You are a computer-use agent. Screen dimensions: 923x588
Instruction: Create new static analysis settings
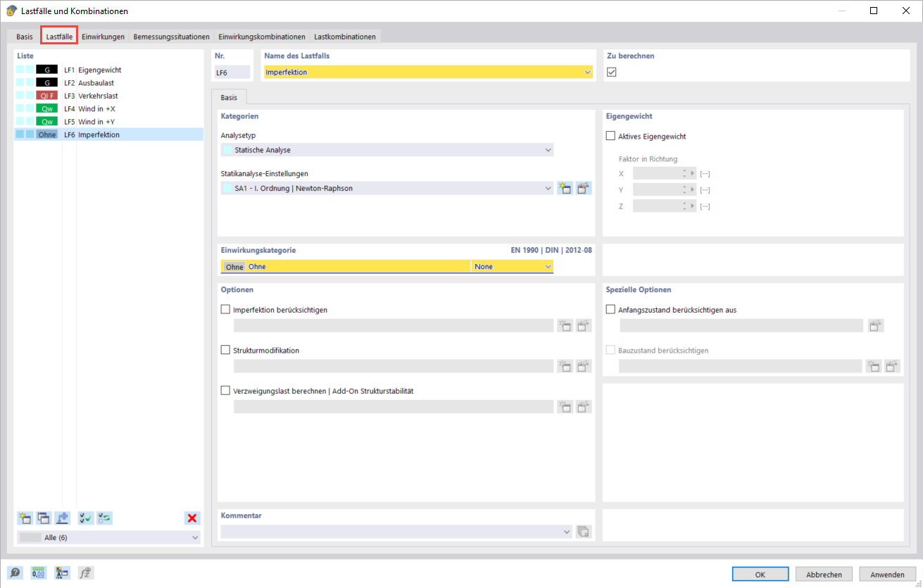[x=565, y=188]
